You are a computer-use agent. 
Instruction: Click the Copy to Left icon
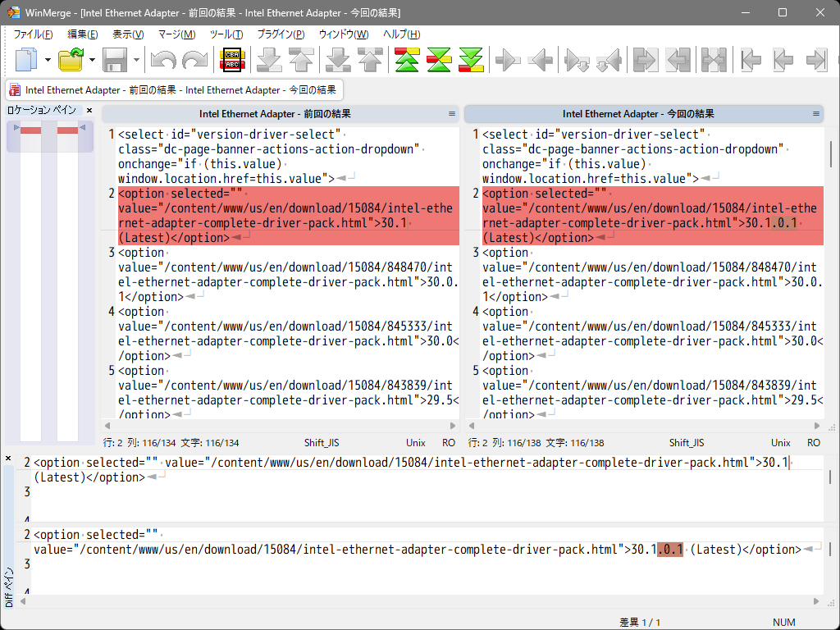pyautogui.click(x=540, y=59)
